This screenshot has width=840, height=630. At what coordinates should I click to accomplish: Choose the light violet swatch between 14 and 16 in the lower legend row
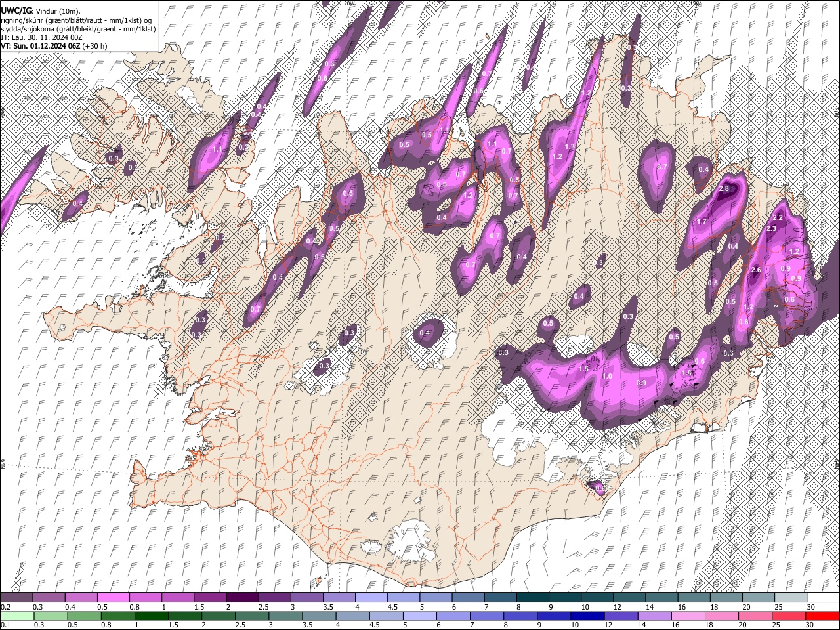(655, 616)
